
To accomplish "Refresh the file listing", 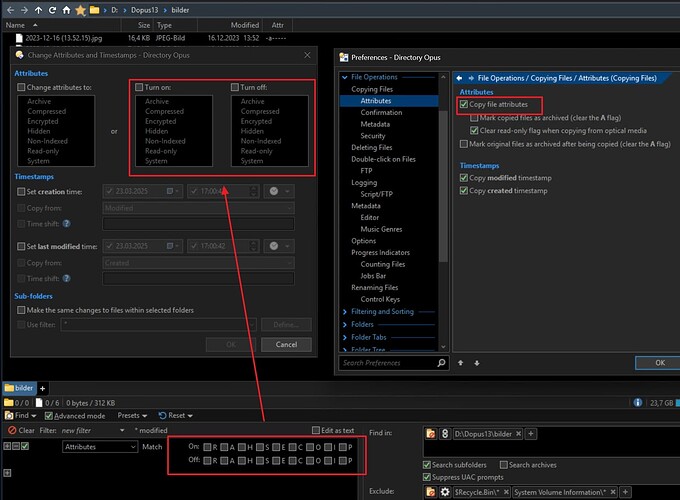I will pyautogui.click(x=52, y=10).
